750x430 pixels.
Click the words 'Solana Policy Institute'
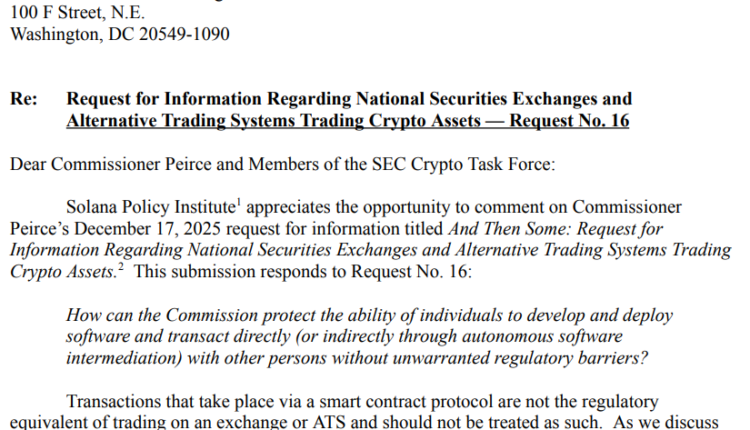[x=154, y=208]
